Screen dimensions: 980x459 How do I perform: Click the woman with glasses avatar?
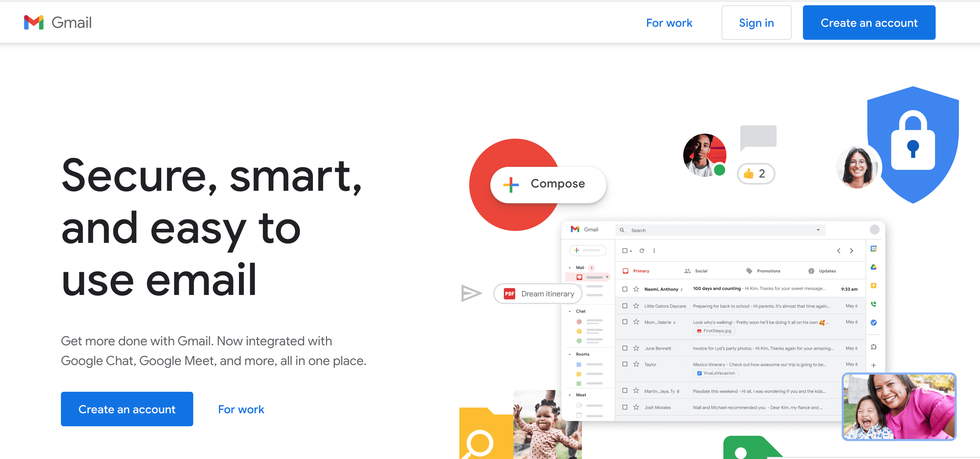click(x=857, y=167)
